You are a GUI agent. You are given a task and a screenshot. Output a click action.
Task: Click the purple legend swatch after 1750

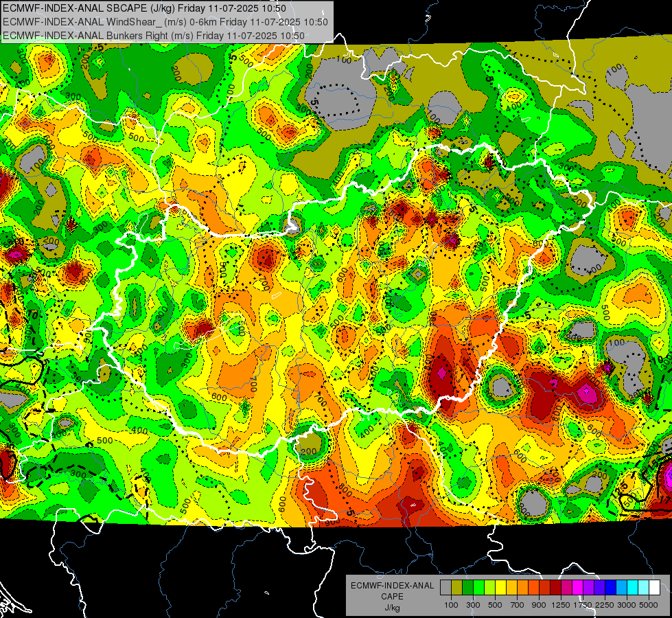click(x=588, y=587)
